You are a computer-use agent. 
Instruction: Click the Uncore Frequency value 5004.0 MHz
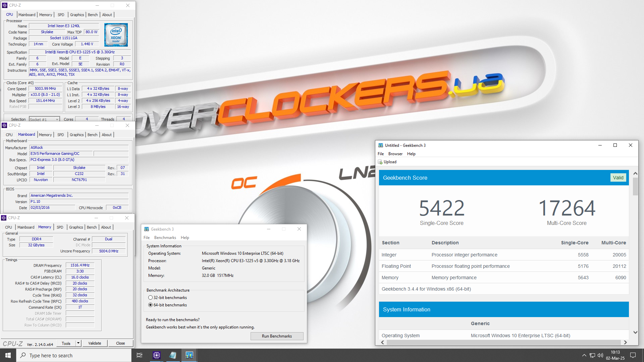[x=109, y=251]
